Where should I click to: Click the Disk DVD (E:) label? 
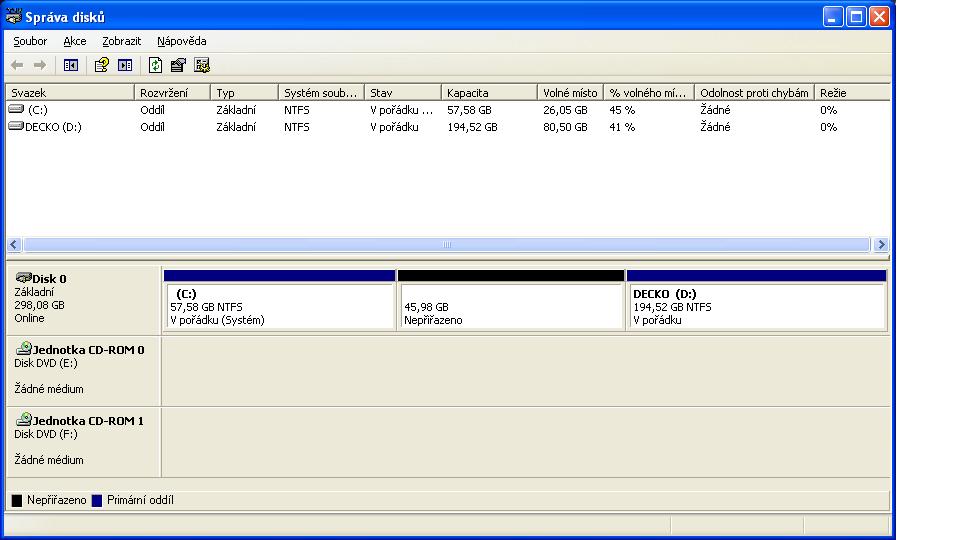pyautogui.click(x=46, y=363)
